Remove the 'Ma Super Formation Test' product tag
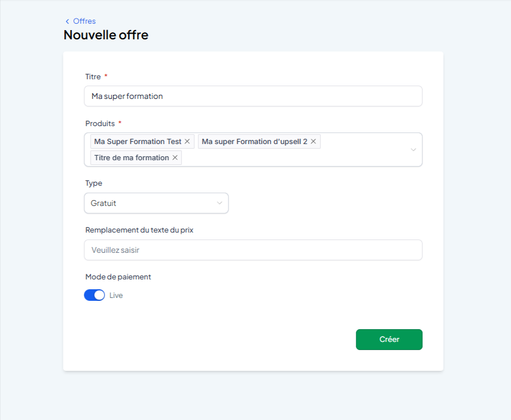This screenshot has height=420, width=511. 187,141
